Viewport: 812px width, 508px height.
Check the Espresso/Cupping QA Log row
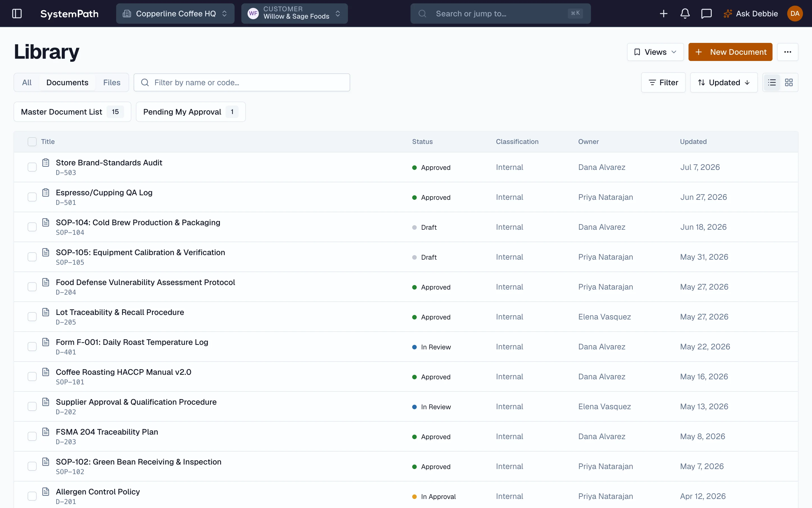pos(32,197)
